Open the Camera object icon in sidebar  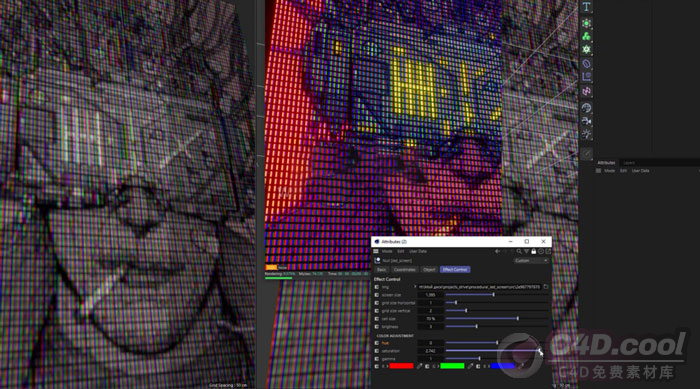click(586, 121)
